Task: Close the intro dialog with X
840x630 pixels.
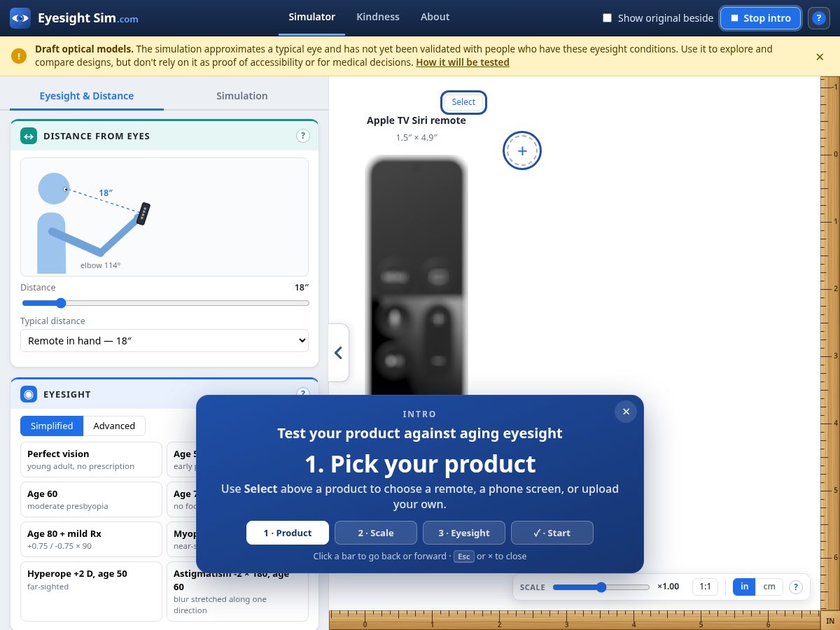Action: coord(626,412)
